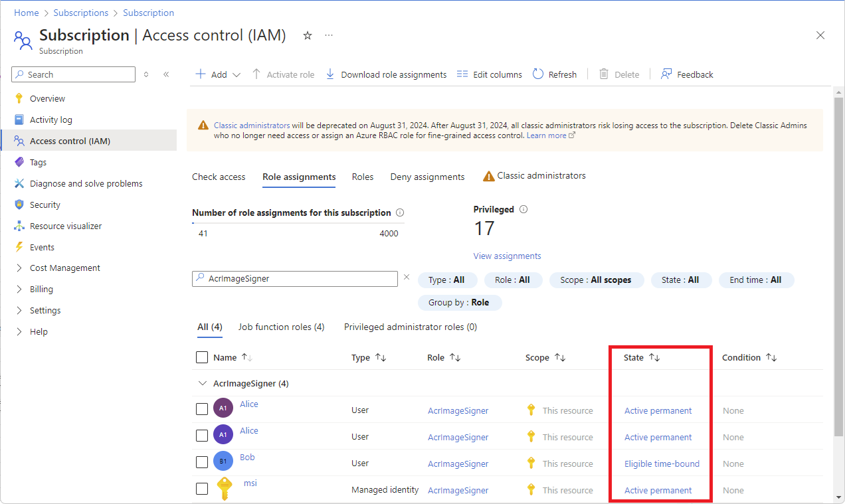Image resolution: width=845 pixels, height=504 pixels.
Task: Collapse the sidebar with double-chevron icon
Action: pos(166,74)
